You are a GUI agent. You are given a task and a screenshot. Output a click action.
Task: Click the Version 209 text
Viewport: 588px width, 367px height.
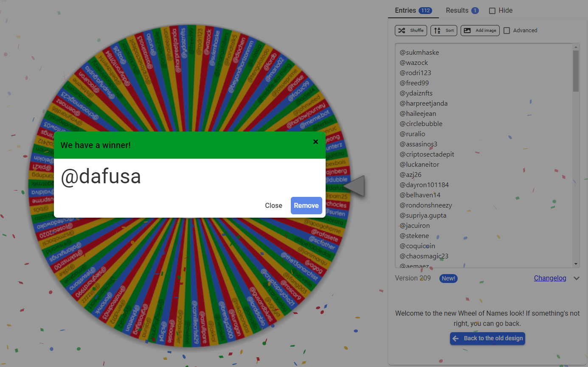click(x=413, y=278)
